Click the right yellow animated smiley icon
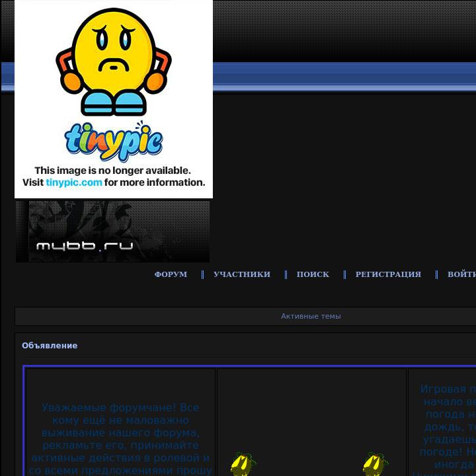The image size is (476, 476). (x=376, y=464)
